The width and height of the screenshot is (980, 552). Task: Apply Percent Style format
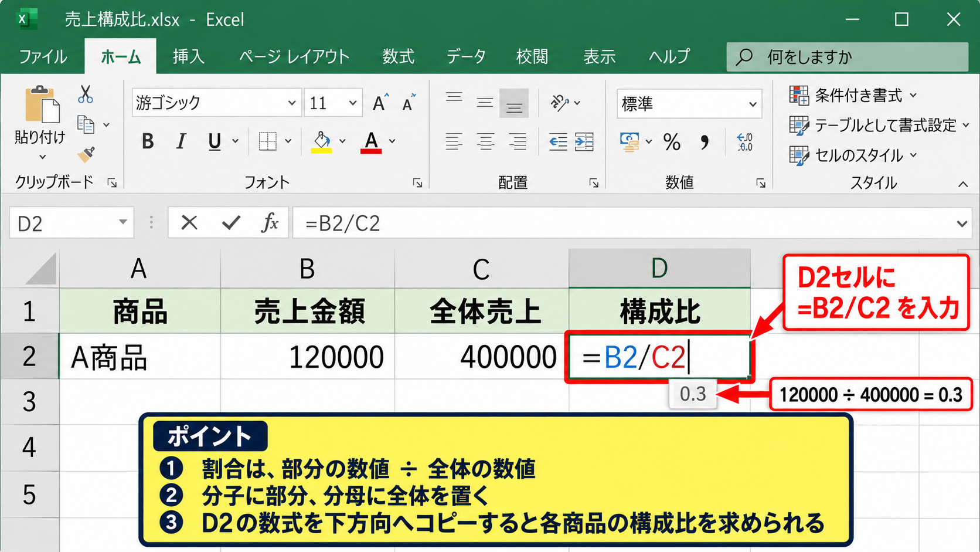click(x=672, y=141)
